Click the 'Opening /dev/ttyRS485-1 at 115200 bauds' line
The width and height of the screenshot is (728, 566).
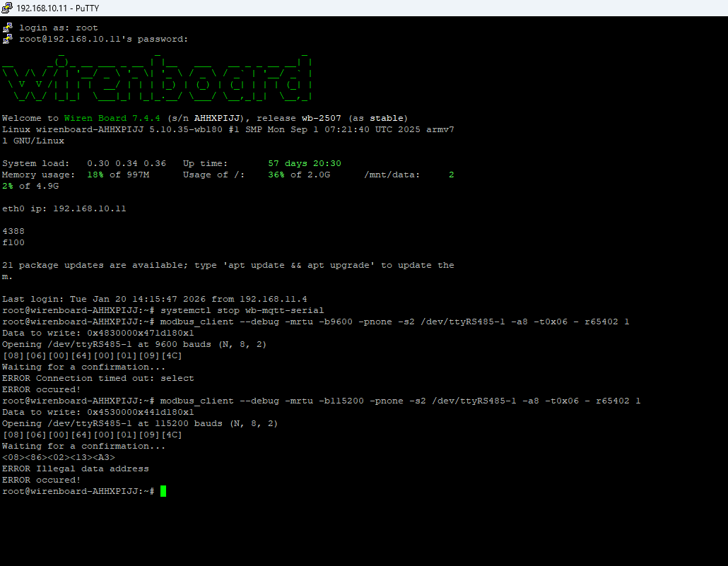pyautogui.click(x=140, y=423)
